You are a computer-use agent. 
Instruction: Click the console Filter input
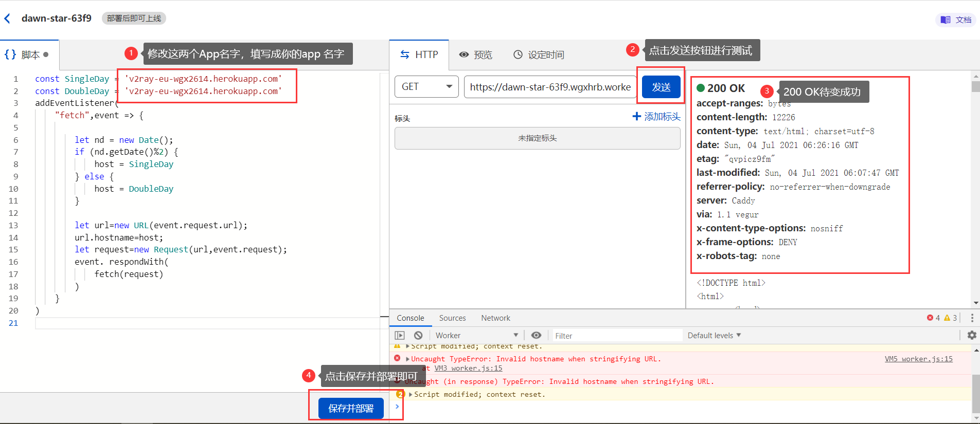click(617, 336)
